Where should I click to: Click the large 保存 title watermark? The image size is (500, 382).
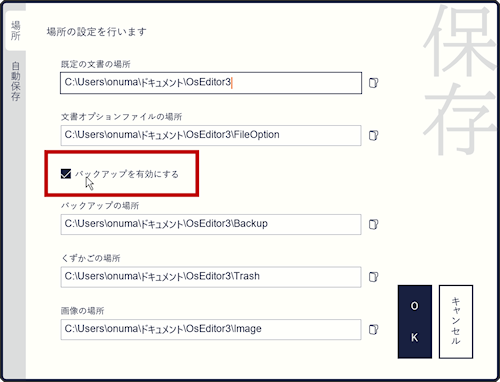pos(460,80)
